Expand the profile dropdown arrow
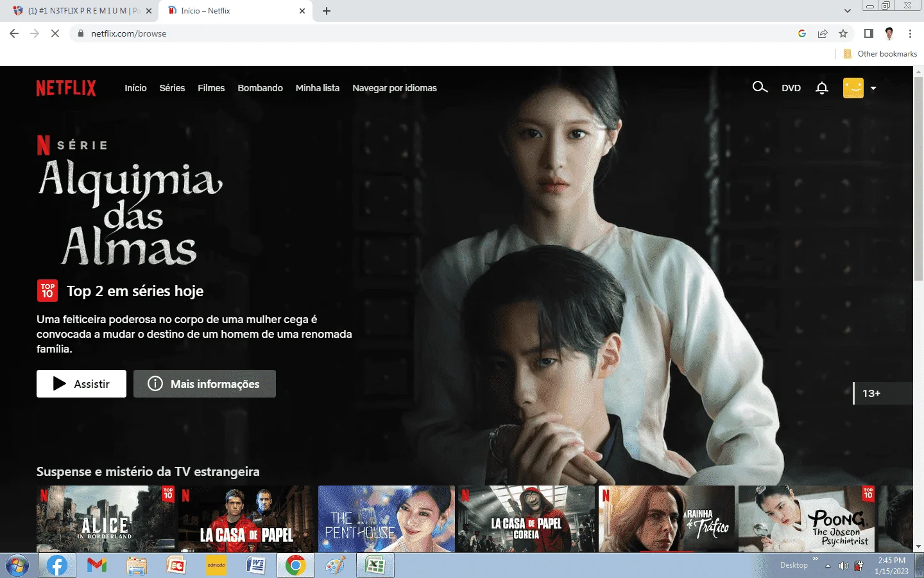The height and width of the screenshot is (578, 924). [x=873, y=89]
